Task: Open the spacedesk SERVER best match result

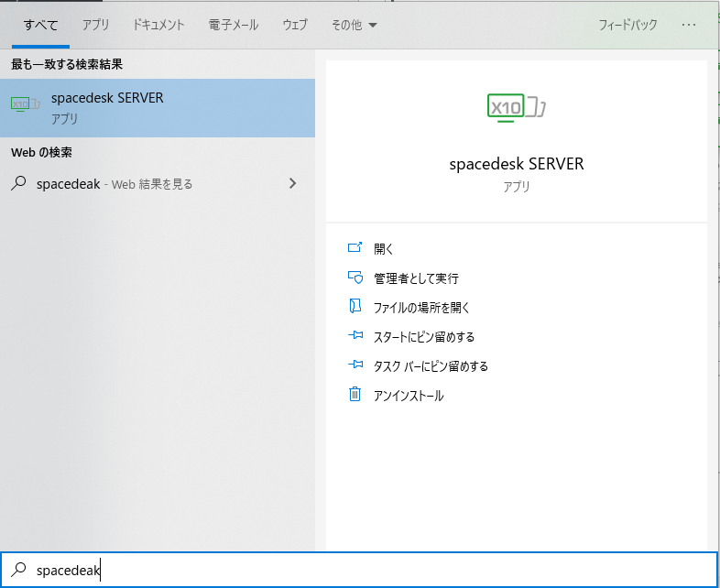Action: (x=158, y=108)
